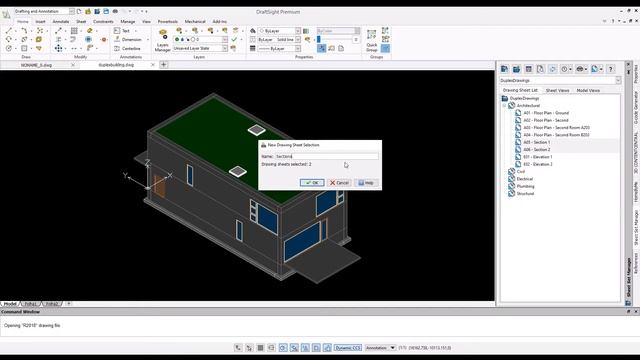The image size is (640, 360).
Task: Close the NONAME_0.dwg document tab
Action: pos(73,65)
